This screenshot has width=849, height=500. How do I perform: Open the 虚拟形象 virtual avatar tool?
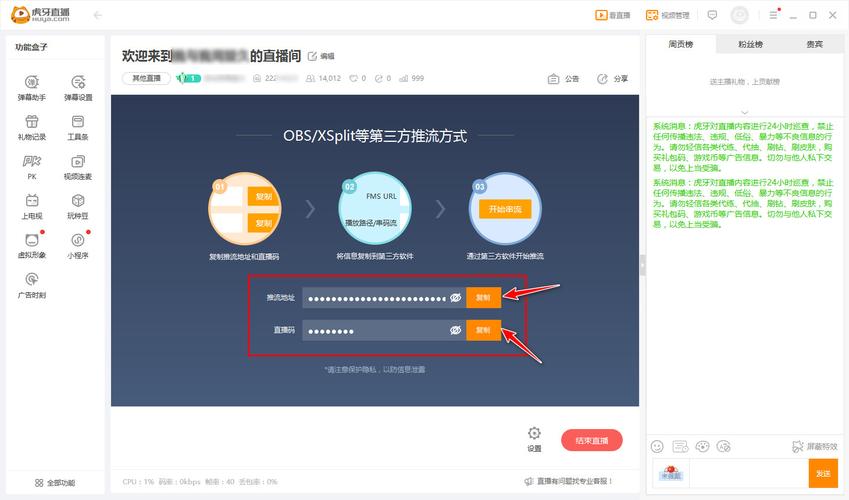[31, 246]
